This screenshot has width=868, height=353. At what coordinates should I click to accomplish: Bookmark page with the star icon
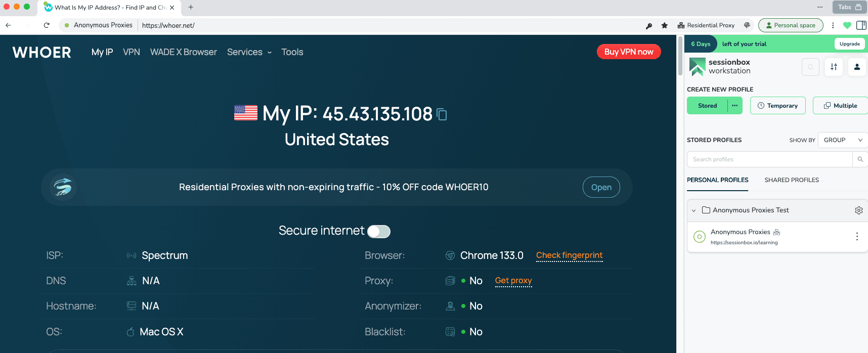pos(665,25)
